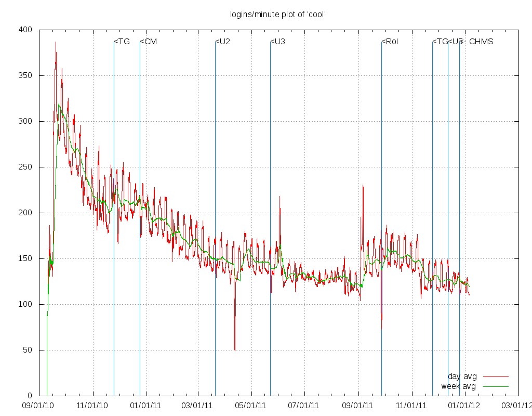Click the "<RoI" marker label
Viewport: 532px width, 416px height.
(390, 42)
